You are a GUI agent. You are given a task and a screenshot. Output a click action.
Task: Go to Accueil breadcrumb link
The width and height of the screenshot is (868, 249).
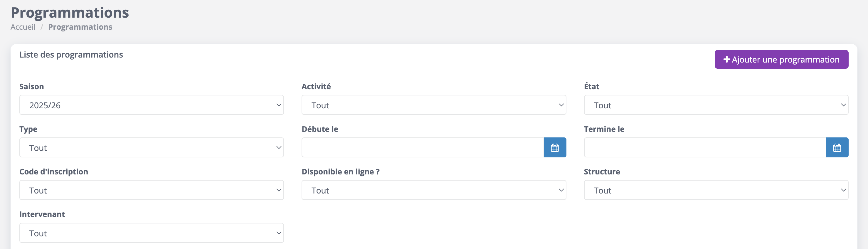pos(23,27)
